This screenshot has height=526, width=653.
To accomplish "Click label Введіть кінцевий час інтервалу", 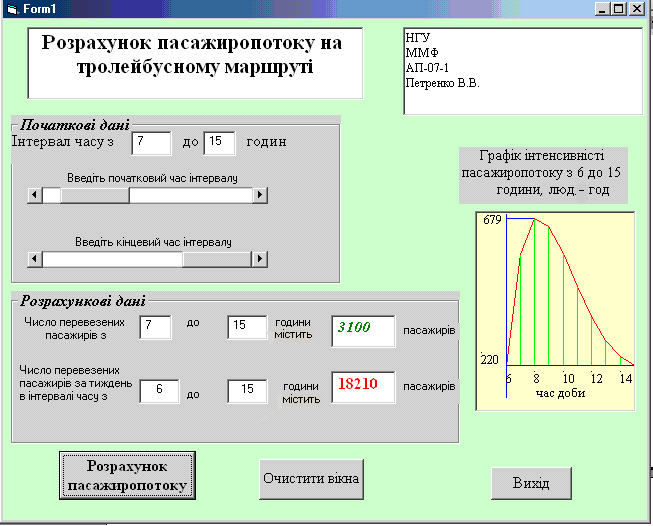I will tap(153, 242).
